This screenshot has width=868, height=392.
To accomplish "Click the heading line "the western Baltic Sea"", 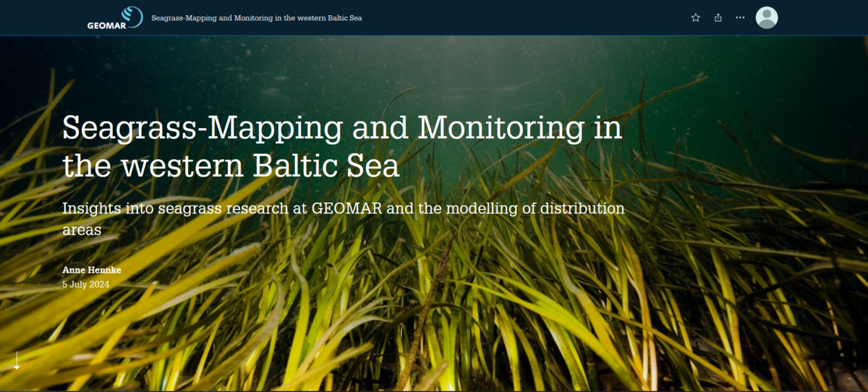I will [x=231, y=166].
